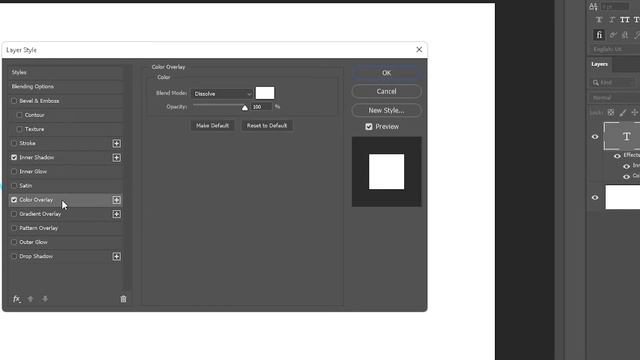
Task: Hide all layer Effects via eye icon
Action: pyautogui.click(x=617, y=156)
